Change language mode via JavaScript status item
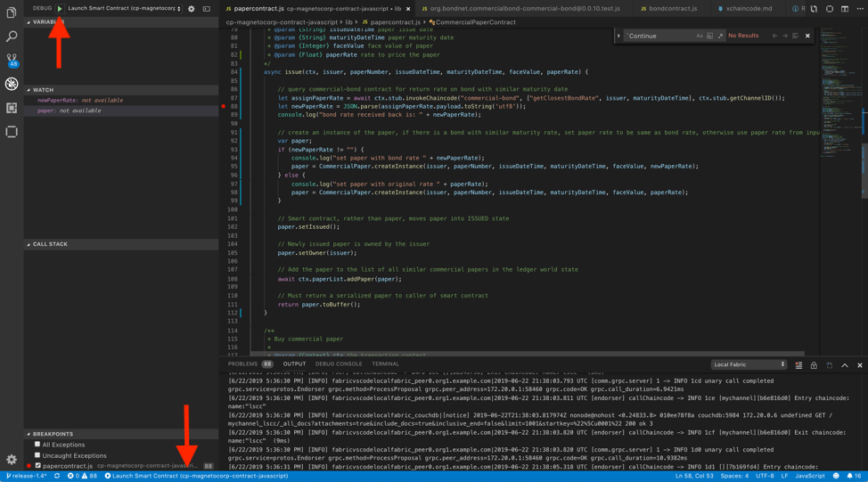The width and height of the screenshot is (868, 482). [x=810, y=476]
